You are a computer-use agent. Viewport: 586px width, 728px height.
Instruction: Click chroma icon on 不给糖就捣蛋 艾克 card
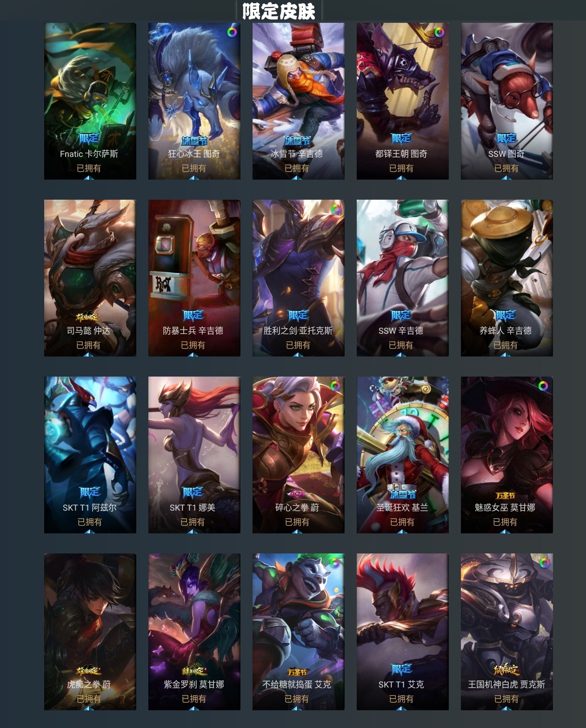(x=335, y=563)
